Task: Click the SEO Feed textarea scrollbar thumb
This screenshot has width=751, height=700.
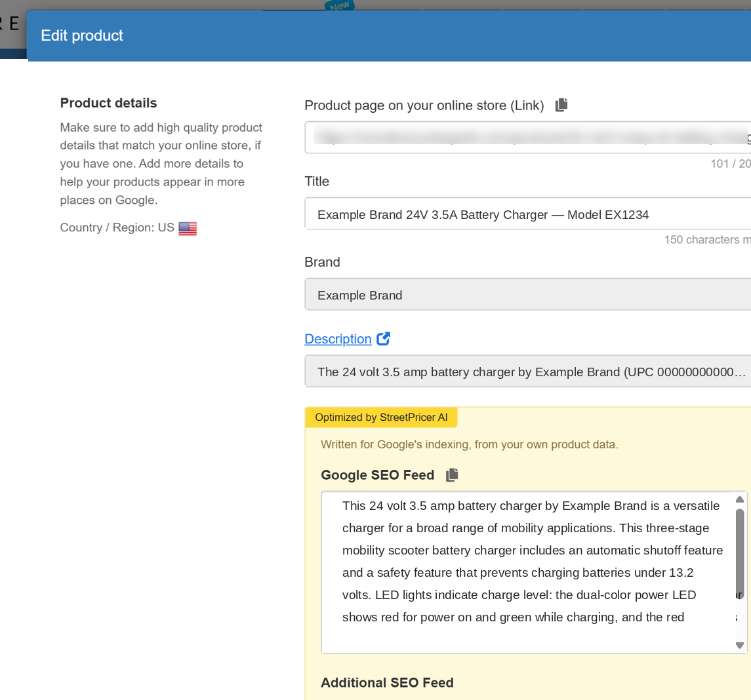Action: tap(740, 553)
